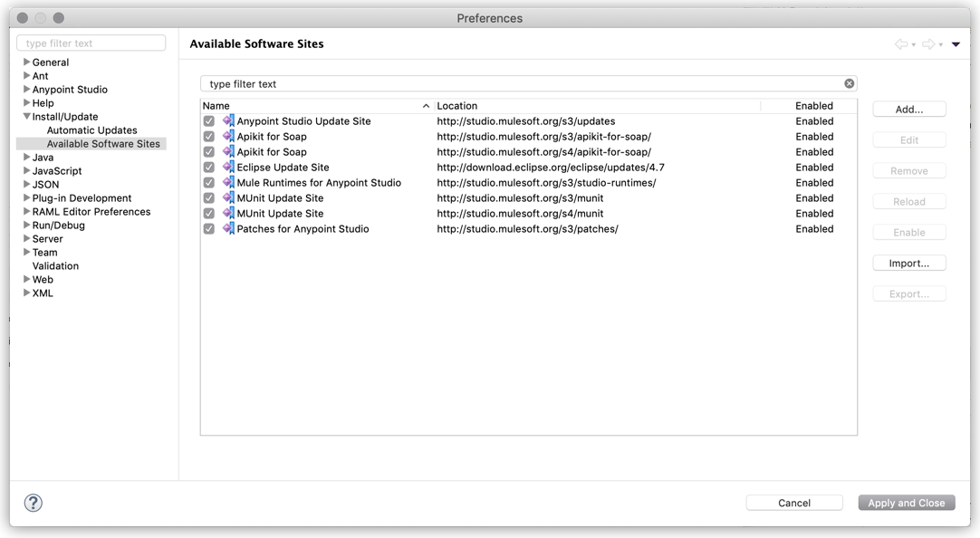This screenshot has height=538, width=980.
Task: Click the Patches for Anypoint Studio icon
Action: tap(229, 228)
